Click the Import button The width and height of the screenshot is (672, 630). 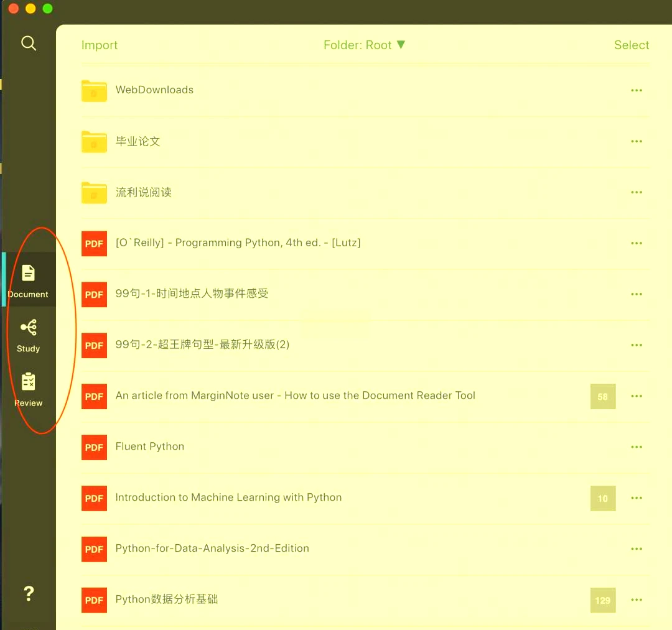[100, 45]
